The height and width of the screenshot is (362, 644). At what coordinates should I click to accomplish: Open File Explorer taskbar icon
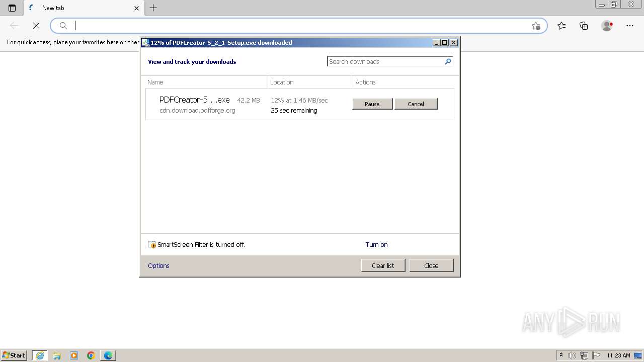pyautogui.click(x=57, y=355)
